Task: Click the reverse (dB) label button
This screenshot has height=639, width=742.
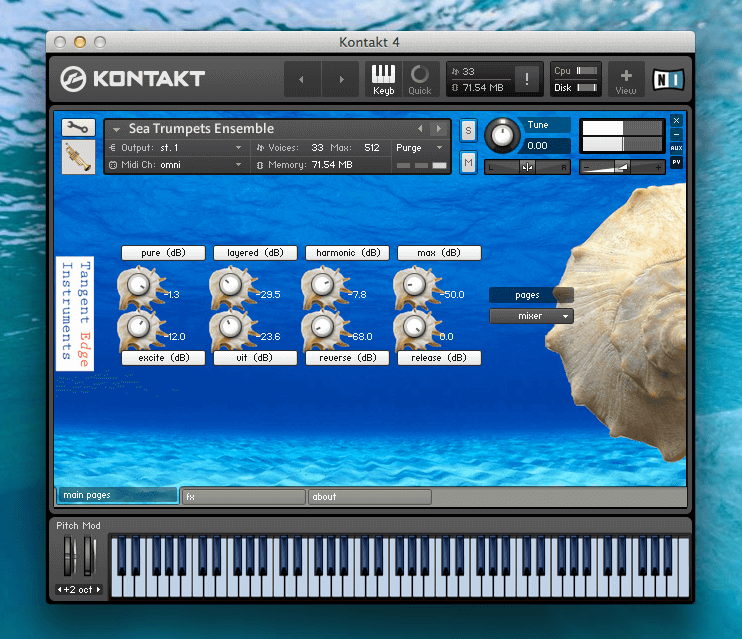Action: coord(347,358)
